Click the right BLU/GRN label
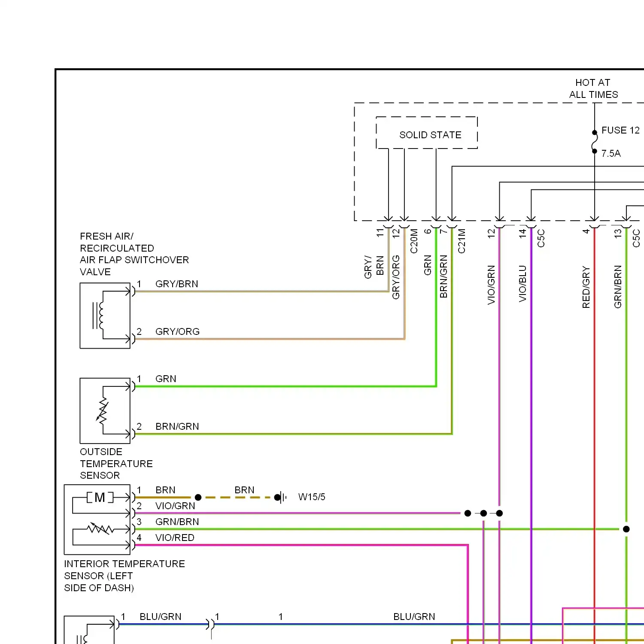644x644 pixels. (414, 617)
